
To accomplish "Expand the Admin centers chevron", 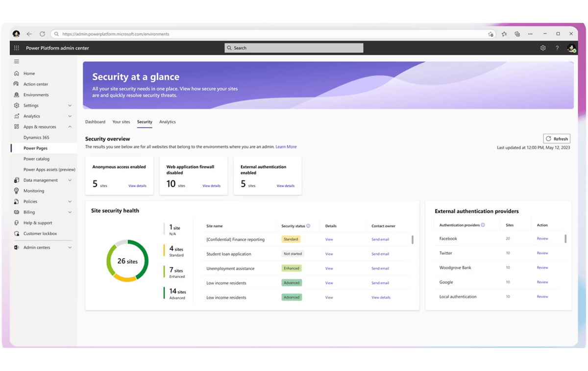I will 70,247.
